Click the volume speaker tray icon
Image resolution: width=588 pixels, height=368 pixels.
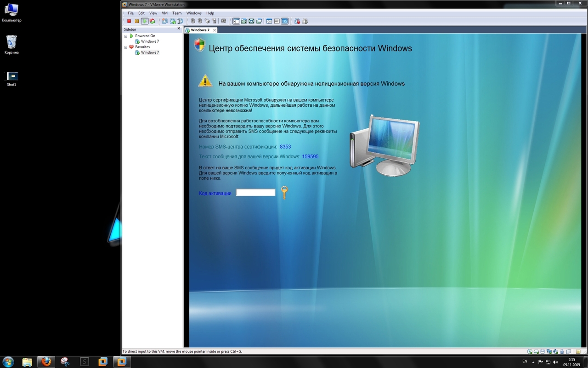(554, 362)
